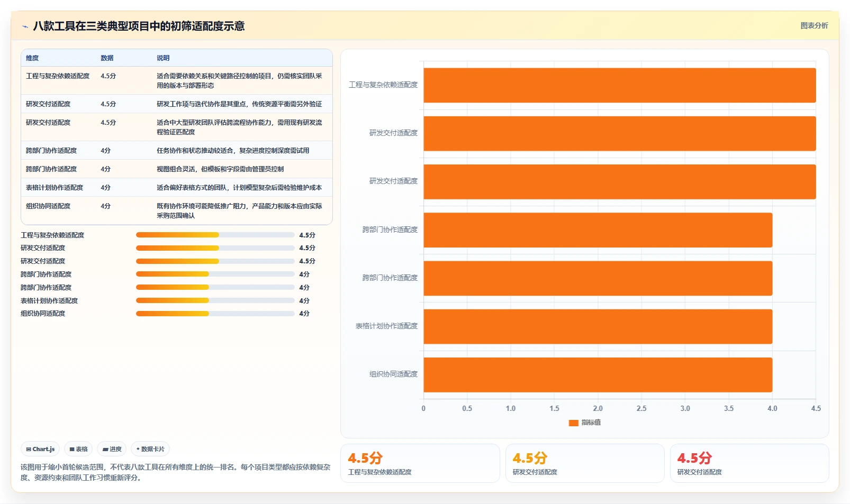This screenshot has height=504, width=850.
Task: Click the description starting 适合需要依赖关系和关键路径控制
Action: (x=239, y=81)
